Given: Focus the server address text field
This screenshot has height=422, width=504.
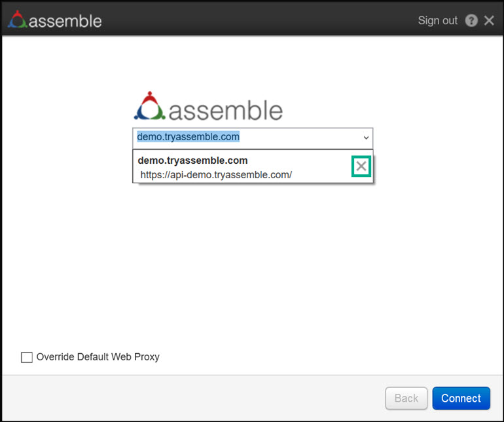Looking at the screenshot, I should [x=242, y=138].
